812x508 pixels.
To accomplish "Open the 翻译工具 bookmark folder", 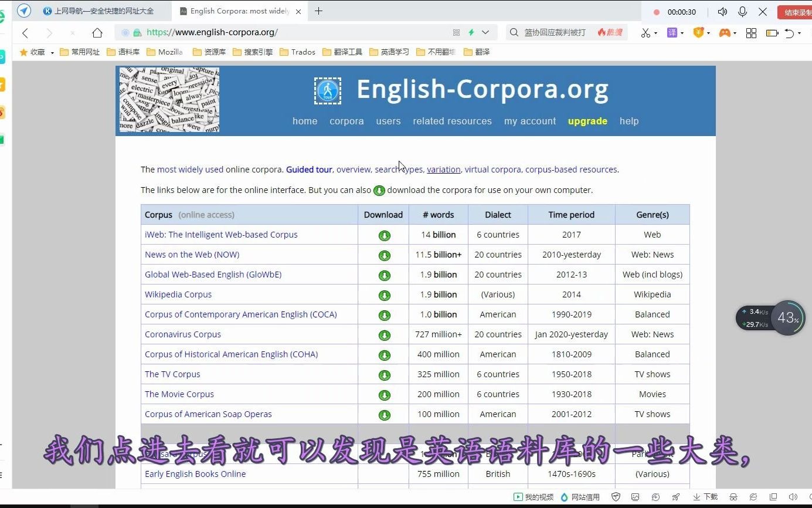I will pyautogui.click(x=342, y=52).
